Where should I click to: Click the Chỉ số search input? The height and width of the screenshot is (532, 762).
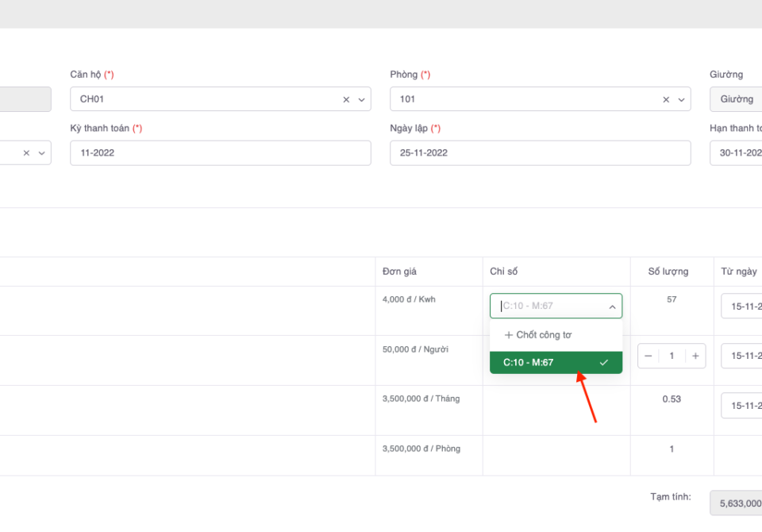(x=548, y=306)
